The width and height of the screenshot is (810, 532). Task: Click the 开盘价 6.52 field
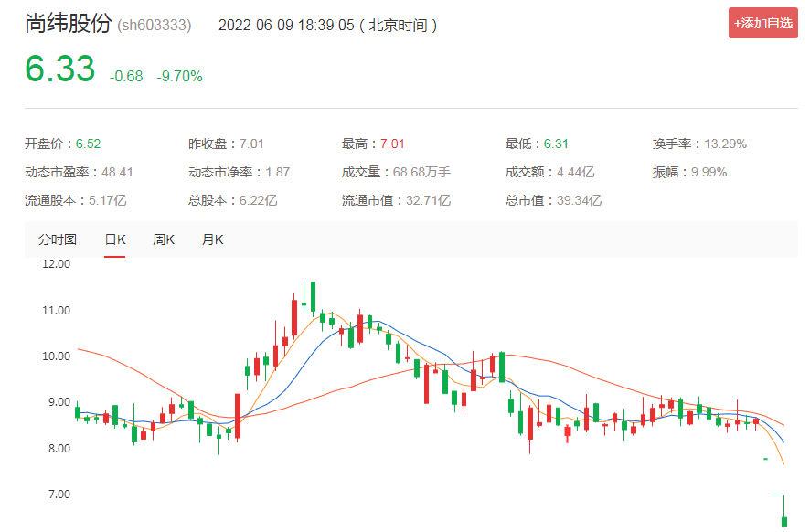click(x=62, y=144)
